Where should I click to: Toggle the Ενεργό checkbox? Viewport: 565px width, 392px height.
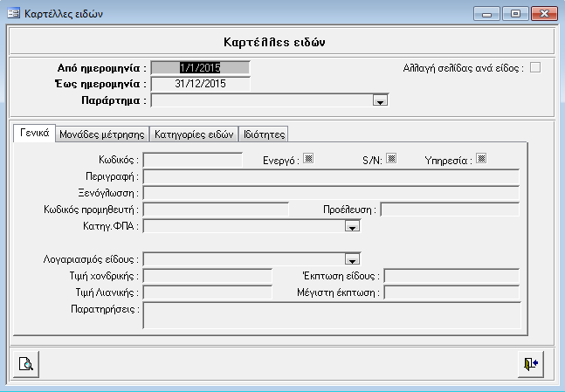click(308, 159)
